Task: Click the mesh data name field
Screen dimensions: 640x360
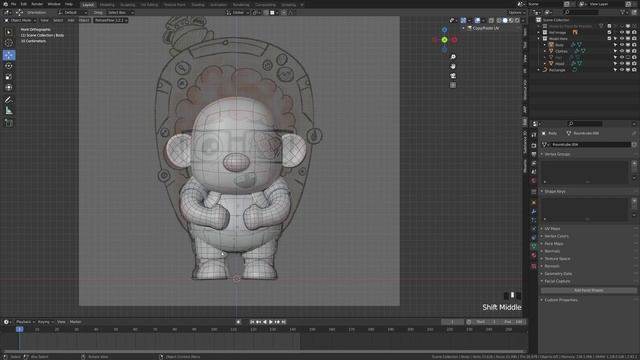Action: pos(590,144)
